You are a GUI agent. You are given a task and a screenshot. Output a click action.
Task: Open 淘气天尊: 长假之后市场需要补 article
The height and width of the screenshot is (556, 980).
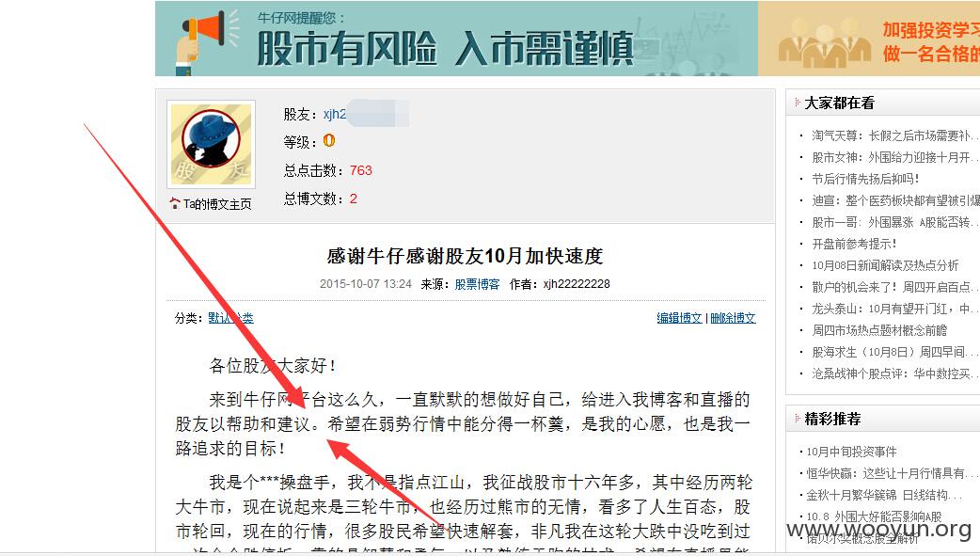click(x=893, y=135)
